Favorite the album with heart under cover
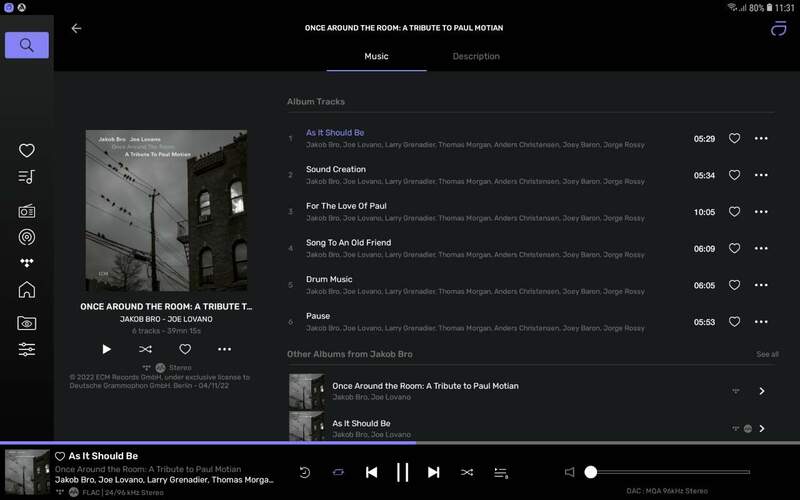Screen dimensions: 800x500 pyautogui.click(x=185, y=349)
